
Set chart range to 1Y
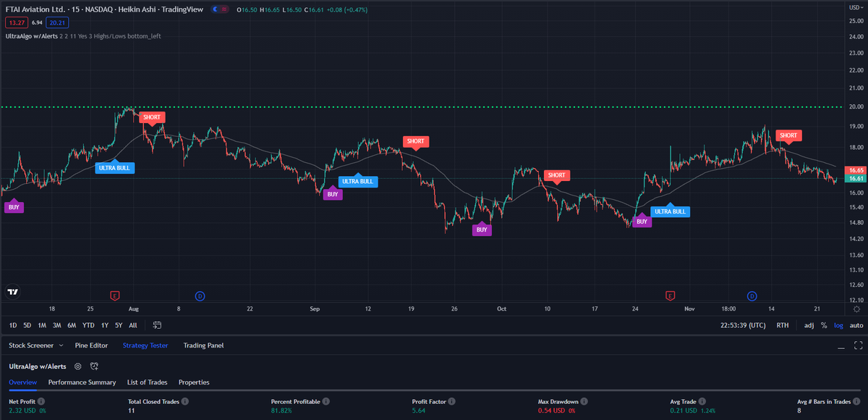(105, 325)
